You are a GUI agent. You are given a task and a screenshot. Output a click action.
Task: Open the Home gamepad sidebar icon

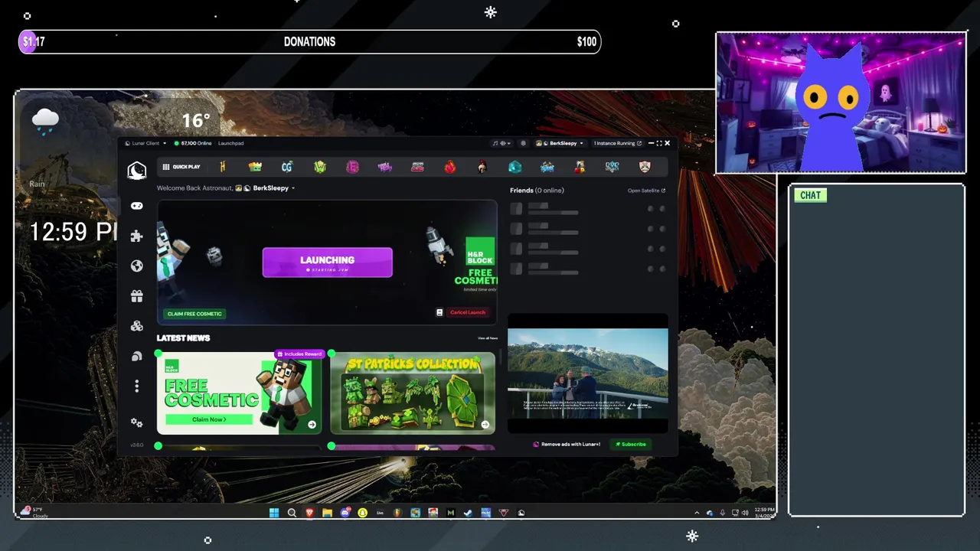point(136,206)
